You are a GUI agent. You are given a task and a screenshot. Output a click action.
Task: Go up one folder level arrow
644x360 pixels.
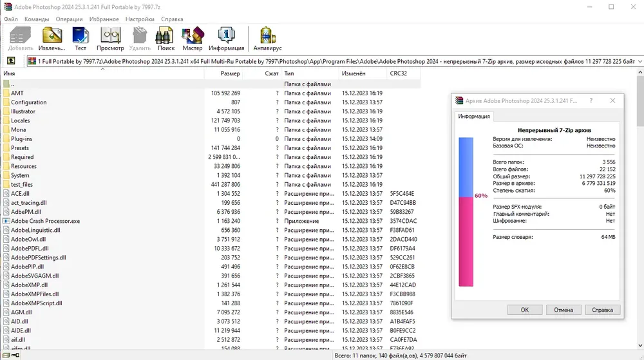(x=11, y=61)
